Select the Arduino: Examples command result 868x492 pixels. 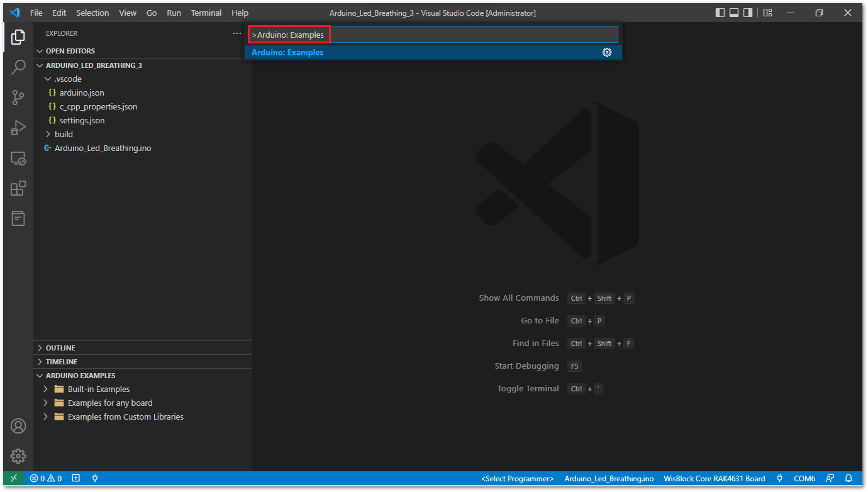point(433,52)
